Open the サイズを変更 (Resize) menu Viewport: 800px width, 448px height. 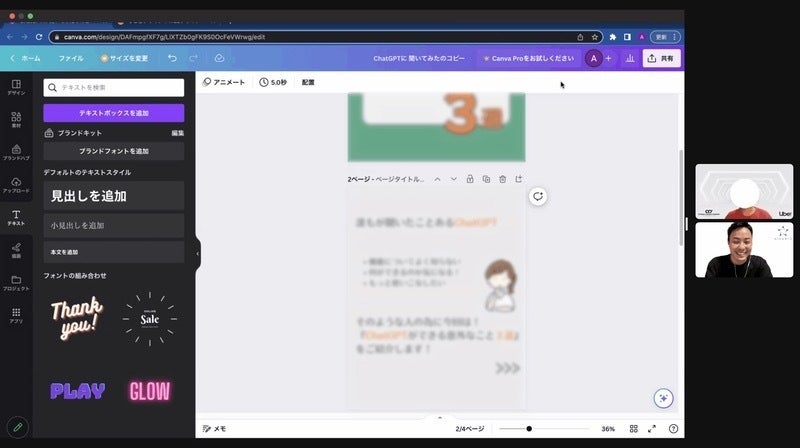[x=124, y=58]
